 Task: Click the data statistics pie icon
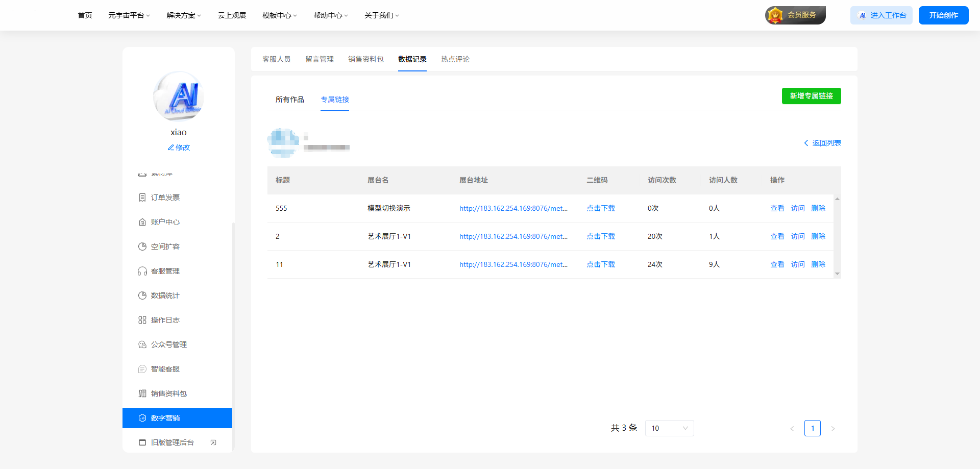pyautogui.click(x=142, y=295)
